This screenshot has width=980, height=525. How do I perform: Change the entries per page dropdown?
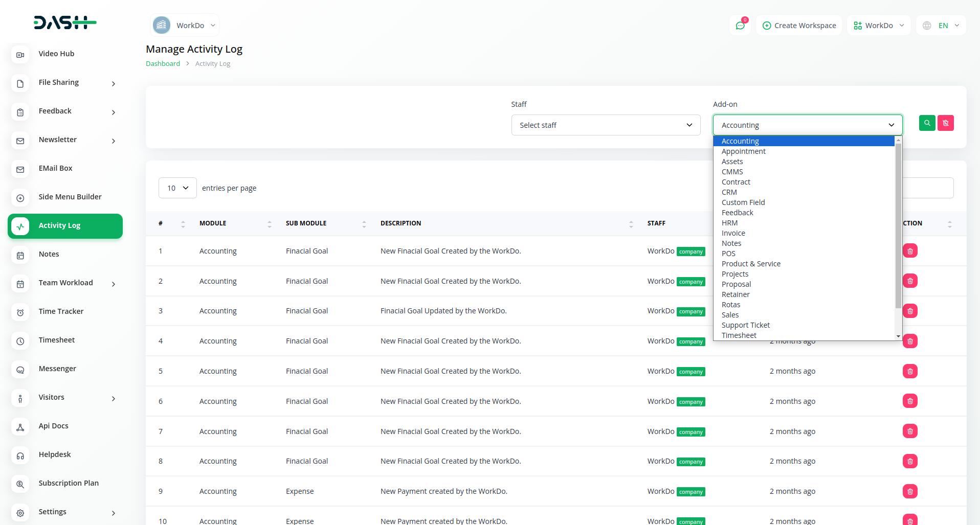coord(177,188)
